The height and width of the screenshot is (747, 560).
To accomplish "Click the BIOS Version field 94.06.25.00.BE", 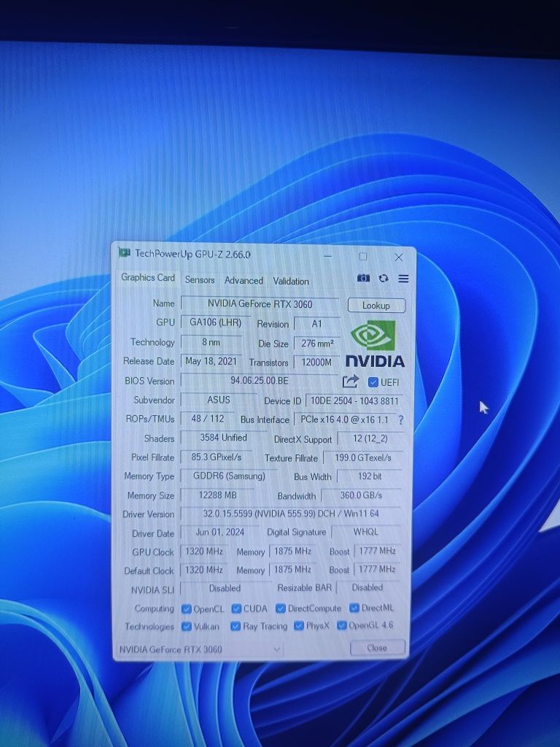I will click(x=260, y=381).
